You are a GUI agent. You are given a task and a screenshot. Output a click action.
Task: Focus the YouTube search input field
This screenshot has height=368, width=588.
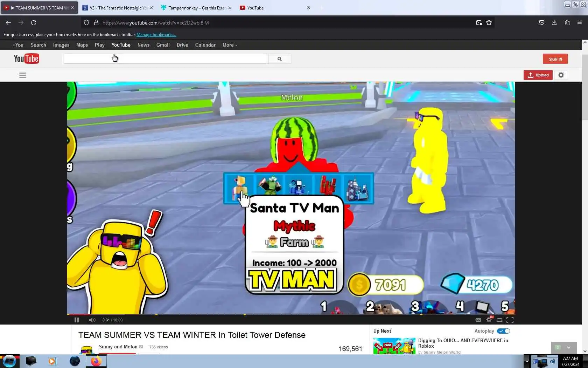166,59
